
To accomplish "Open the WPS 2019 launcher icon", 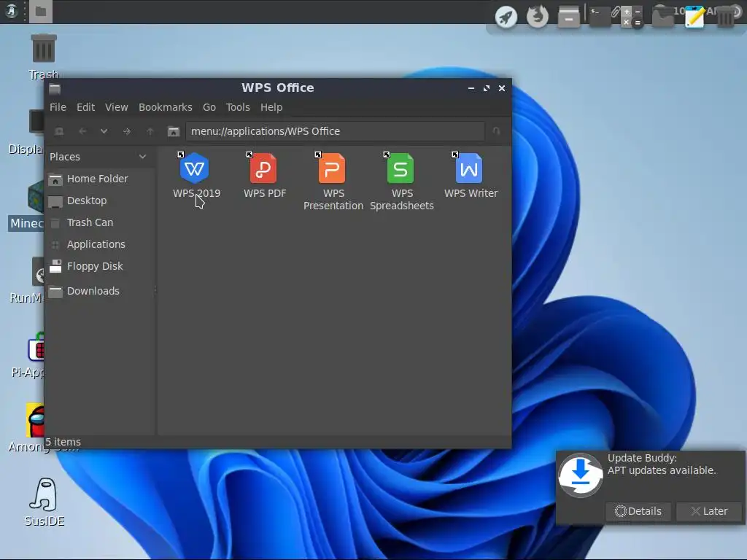I will 194,168.
